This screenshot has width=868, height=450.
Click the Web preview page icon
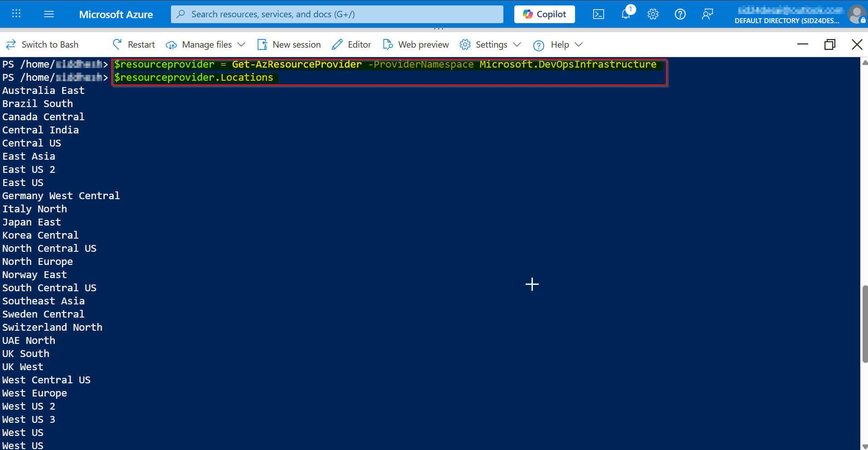point(388,44)
